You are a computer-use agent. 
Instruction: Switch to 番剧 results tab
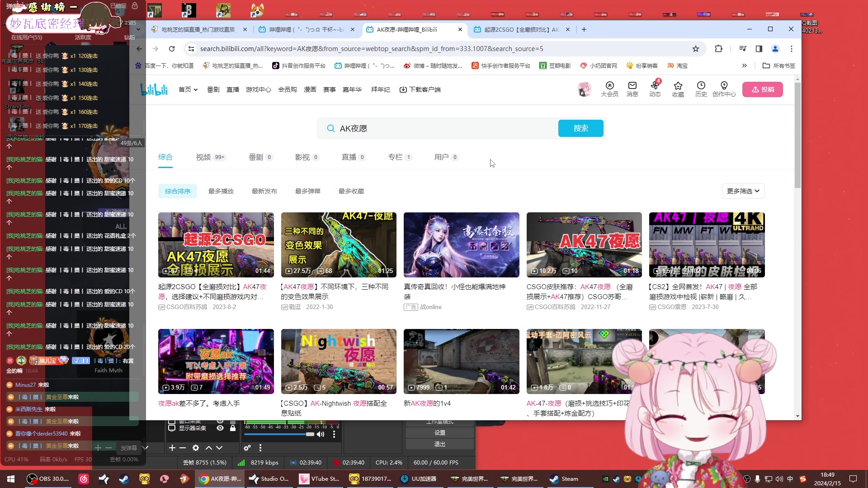[x=260, y=157]
